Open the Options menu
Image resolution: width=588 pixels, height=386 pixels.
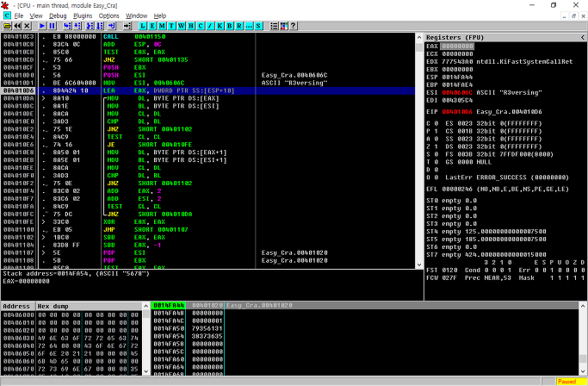click(108, 16)
